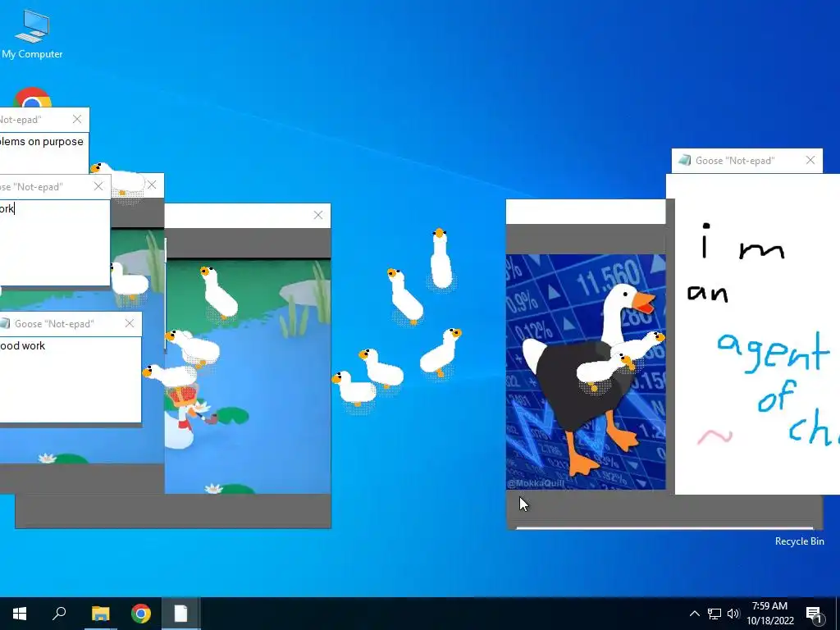Close the 'agent of chaos' Not-epad window
Viewport: 840px width, 630px height.
coord(810,160)
